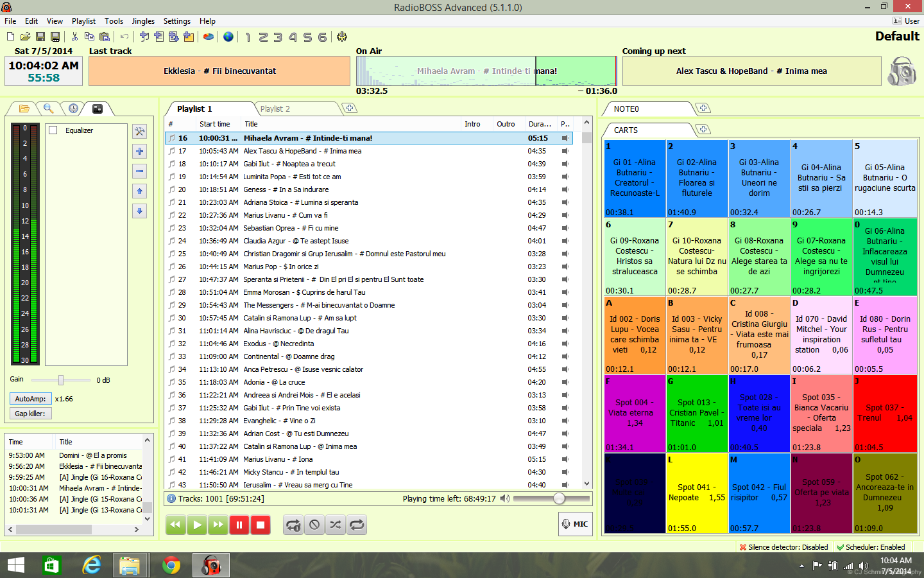This screenshot has width=924, height=578.
Task: Click the Cut scissors icon in the toolbar
Action: [x=74, y=37]
